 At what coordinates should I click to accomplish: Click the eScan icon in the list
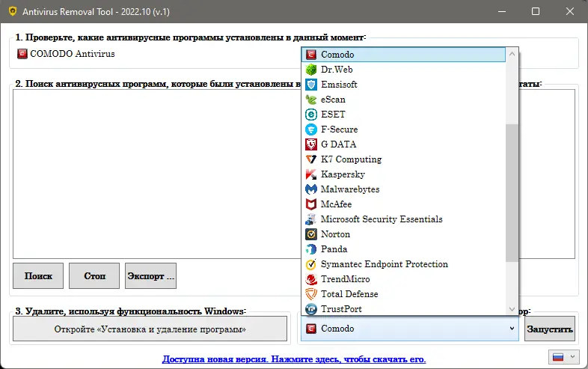point(311,100)
